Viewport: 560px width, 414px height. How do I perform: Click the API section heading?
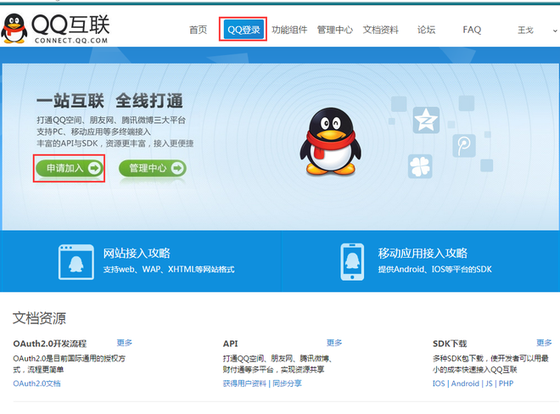tap(230, 344)
